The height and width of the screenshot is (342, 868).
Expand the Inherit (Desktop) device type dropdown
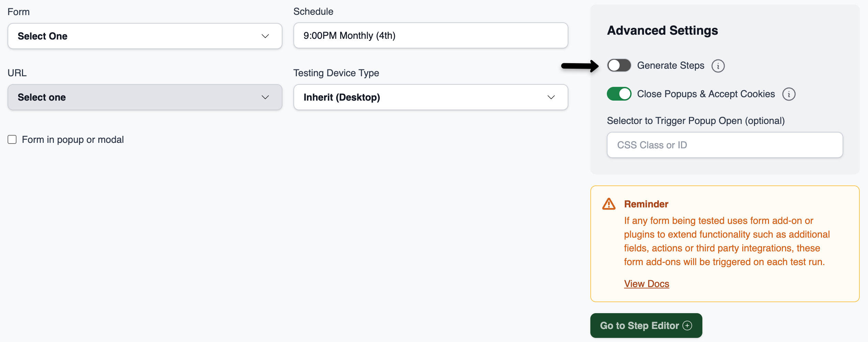coord(430,97)
